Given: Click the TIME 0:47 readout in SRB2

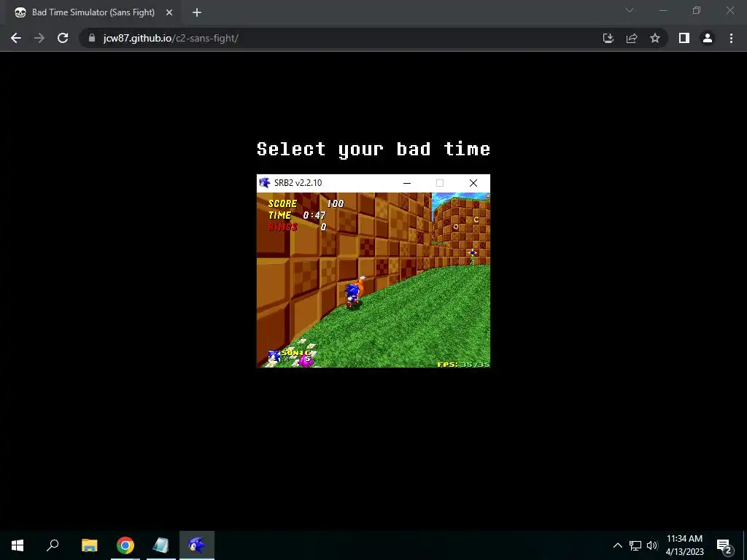Looking at the screenshot, I should pos(297,215).
